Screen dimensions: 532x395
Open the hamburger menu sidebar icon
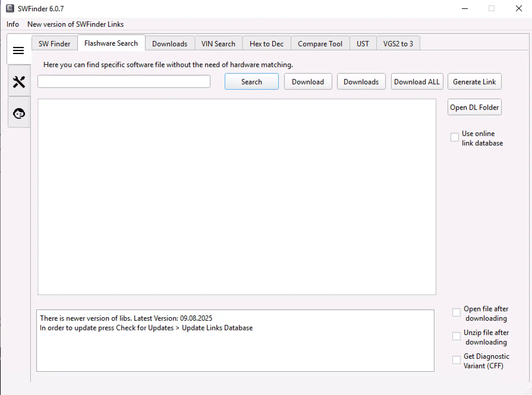click(18, 50)
